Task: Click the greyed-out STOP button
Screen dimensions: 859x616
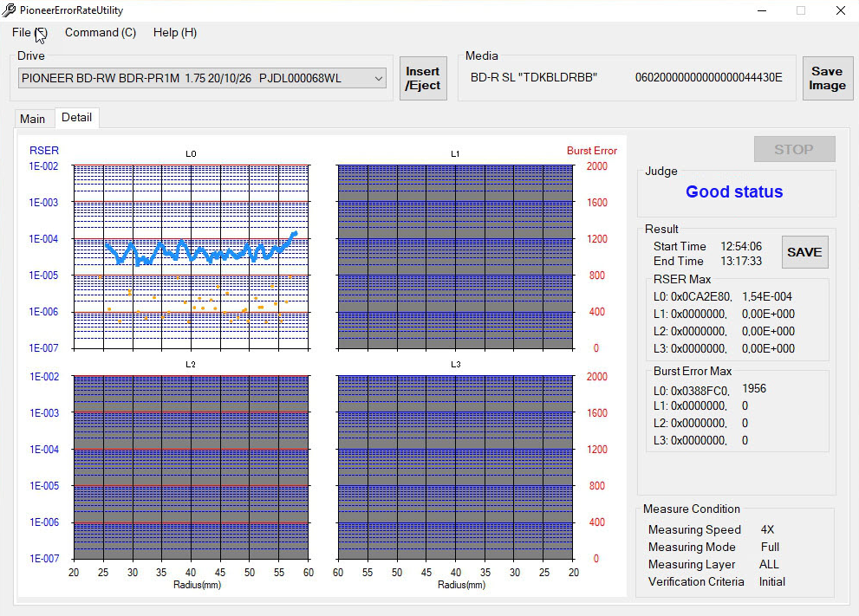Action: click(x=794, y=149)
